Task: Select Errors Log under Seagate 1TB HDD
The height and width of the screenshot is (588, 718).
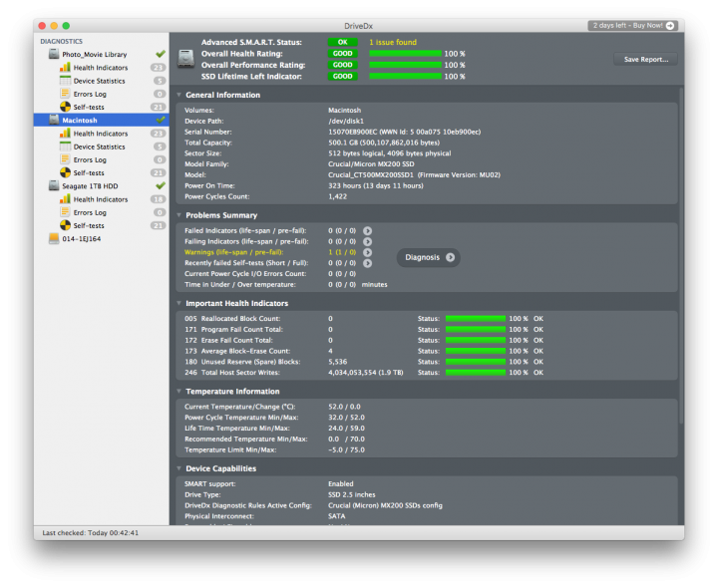Action: tap(90, 212)
